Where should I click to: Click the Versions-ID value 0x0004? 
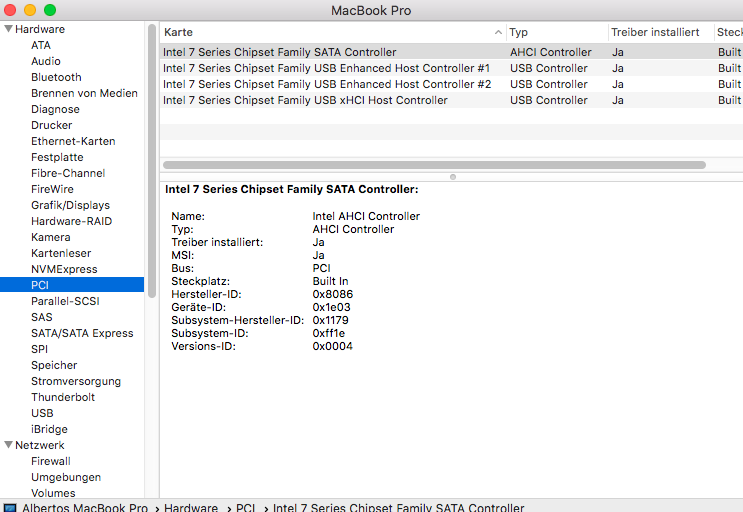click(332, 346)
